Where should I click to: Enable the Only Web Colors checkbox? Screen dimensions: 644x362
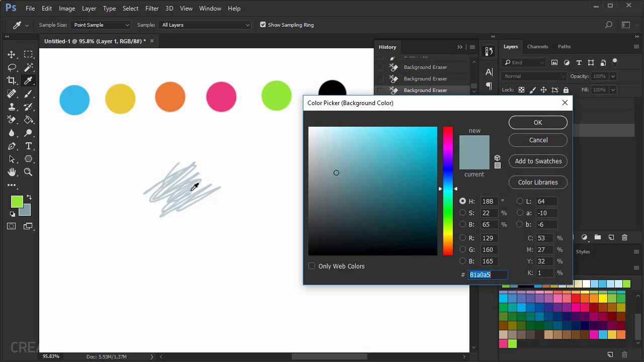pos(312,266)
